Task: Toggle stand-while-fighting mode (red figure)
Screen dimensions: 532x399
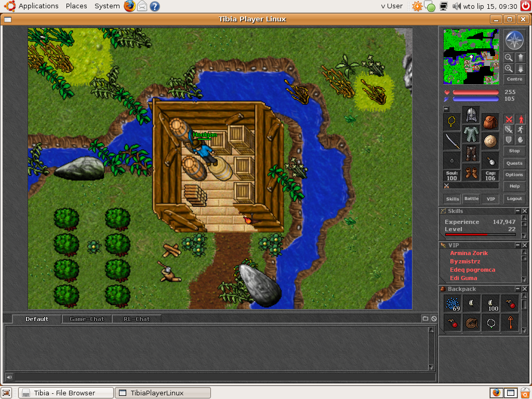Action: (521, 119)
